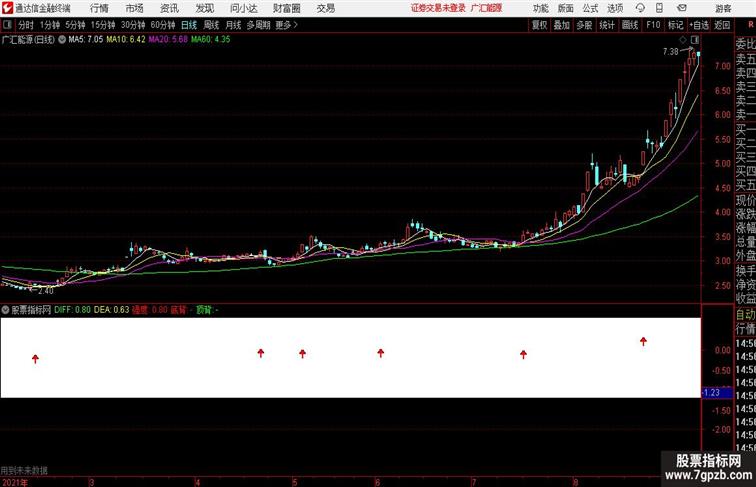756x487 pixels.
Task: Switch to the 60分钟 period tab
Action: 163,25
